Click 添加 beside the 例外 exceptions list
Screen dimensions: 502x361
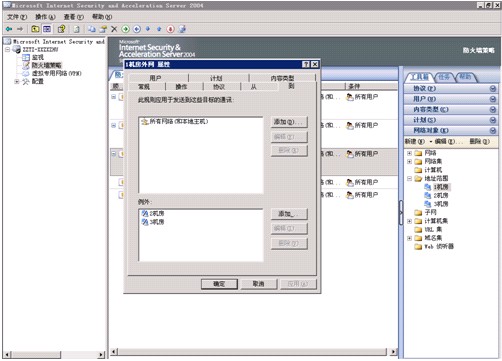(x=289, y=214)
